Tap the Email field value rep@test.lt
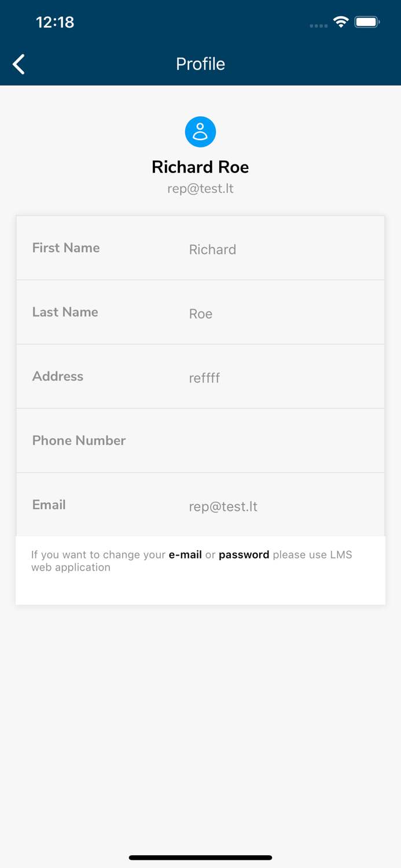This screenshot has width=401, height=868. point(223,506)
